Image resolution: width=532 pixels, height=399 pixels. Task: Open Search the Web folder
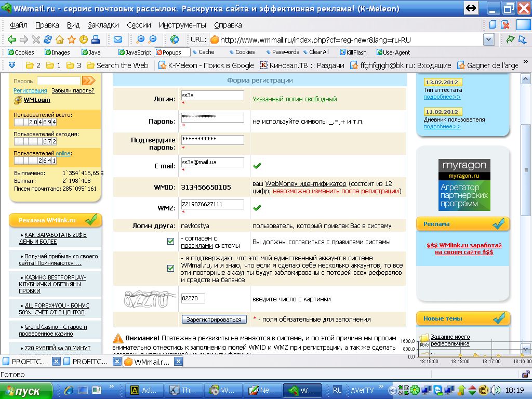(117, 65)
